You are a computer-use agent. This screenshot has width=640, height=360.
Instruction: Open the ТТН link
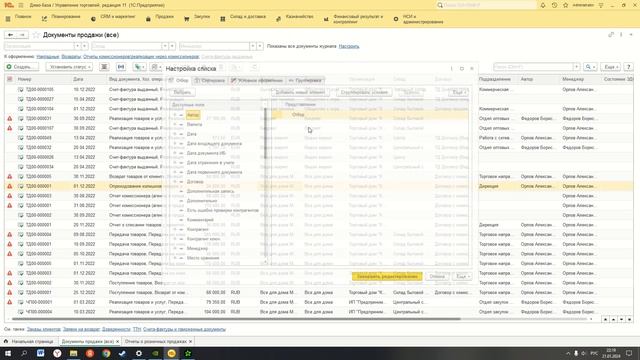click(137, 329)
